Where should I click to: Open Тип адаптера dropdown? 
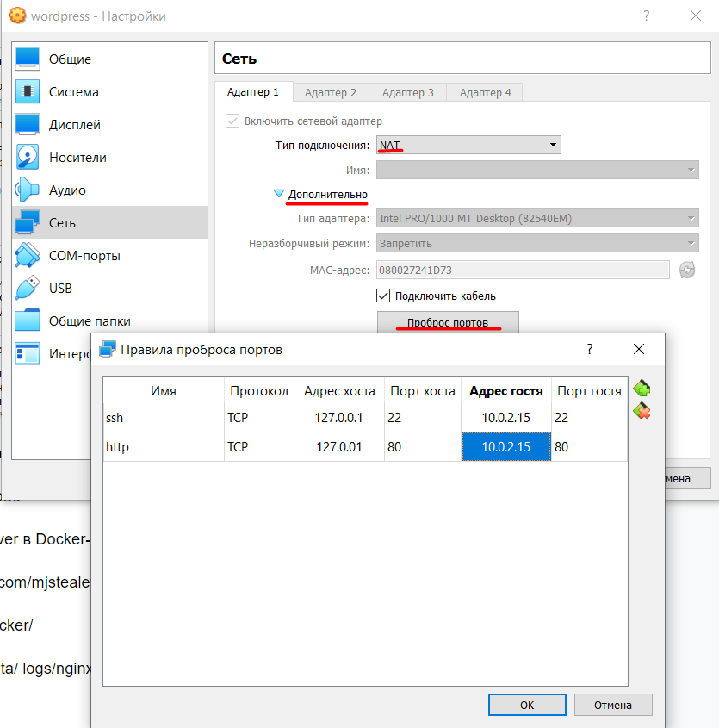coord(537,218)
